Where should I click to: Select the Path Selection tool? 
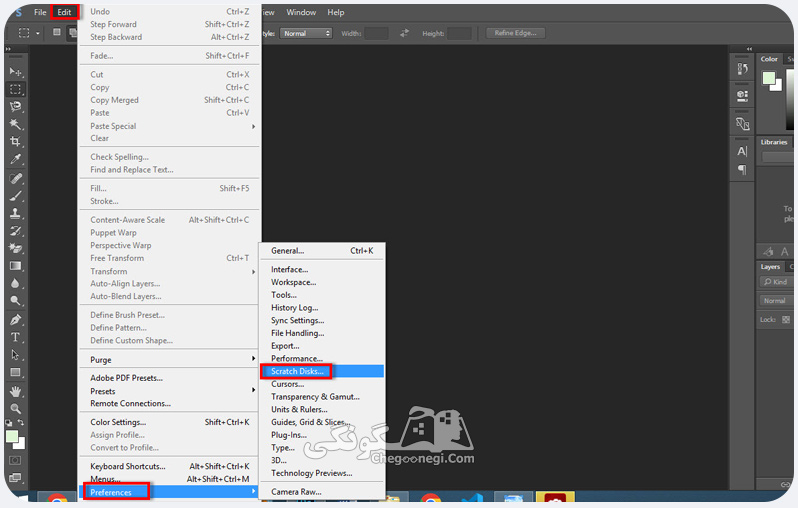pyautogui.click(x=15, y=355)
